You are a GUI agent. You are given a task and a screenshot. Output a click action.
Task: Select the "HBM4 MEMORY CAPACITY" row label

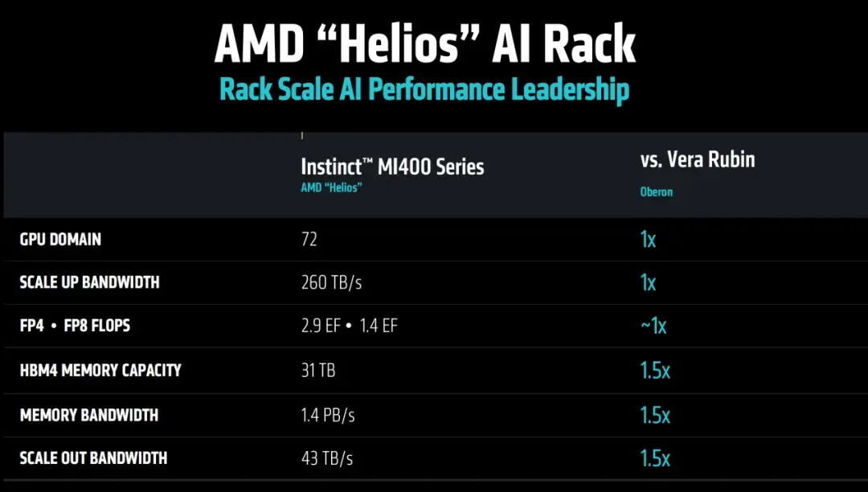pos(100,370)
